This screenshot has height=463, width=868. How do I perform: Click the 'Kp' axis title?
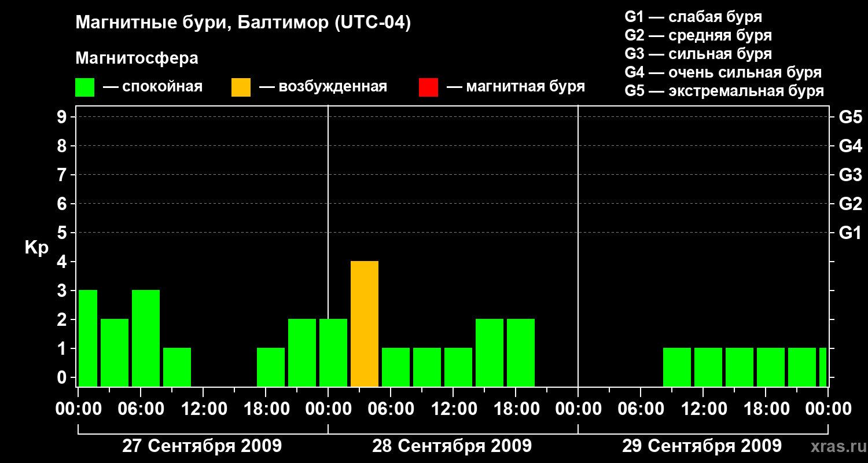click(36, 248)
